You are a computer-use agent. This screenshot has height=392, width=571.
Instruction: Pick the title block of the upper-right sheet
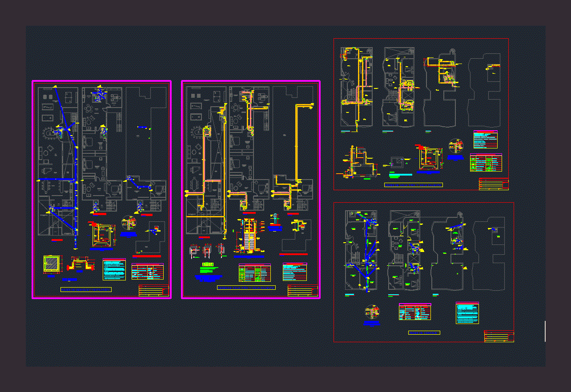point(494,184)
